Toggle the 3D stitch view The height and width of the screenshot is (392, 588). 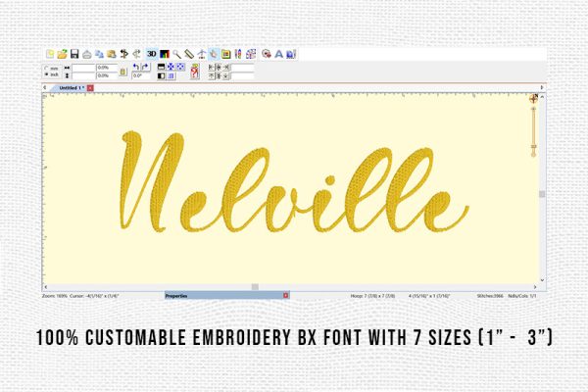[152, 54]
